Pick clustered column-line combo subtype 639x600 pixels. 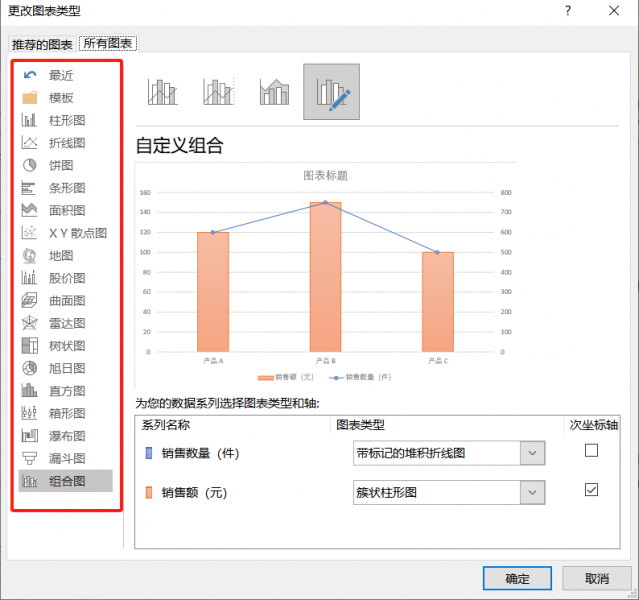point(163,92)
